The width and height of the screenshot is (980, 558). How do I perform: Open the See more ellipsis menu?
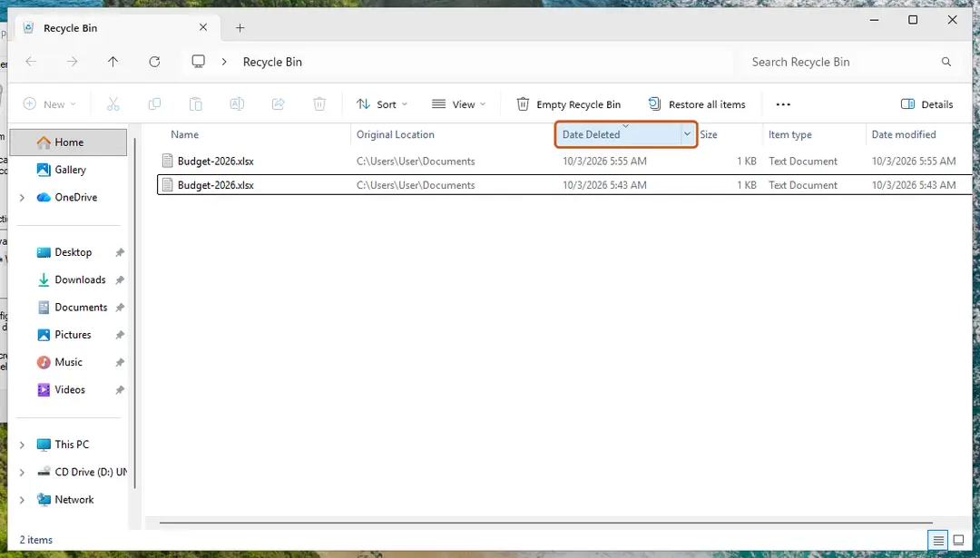783,104
